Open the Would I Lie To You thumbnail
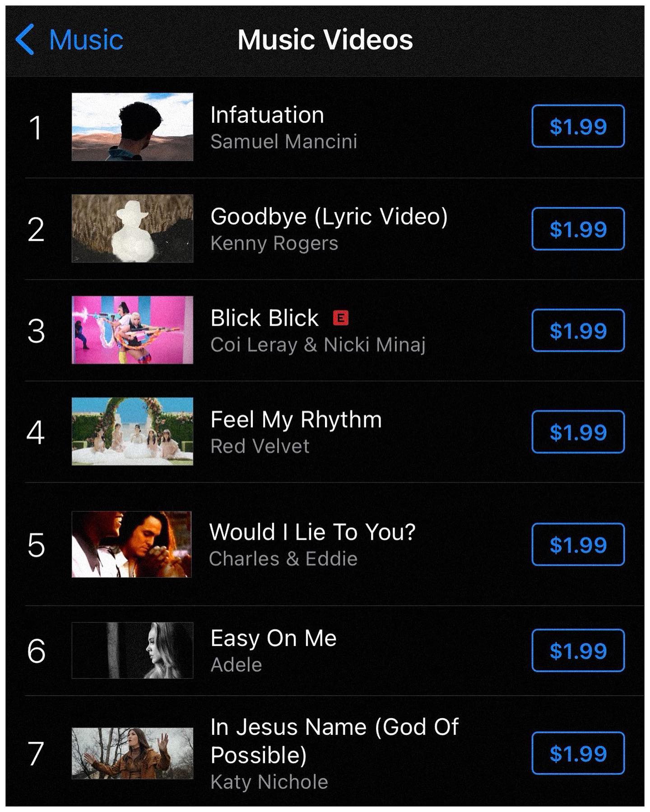This screenshot has width=650, height=812. coord(131,544)
